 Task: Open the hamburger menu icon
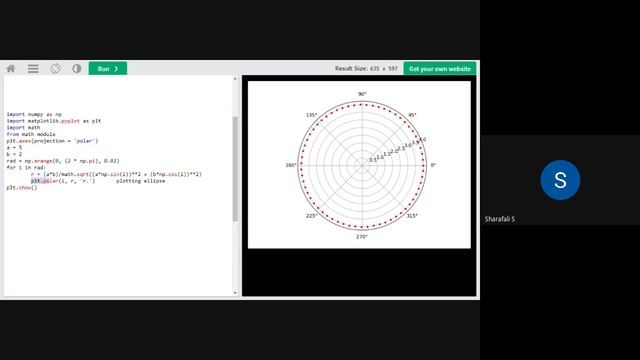(33, 69)
